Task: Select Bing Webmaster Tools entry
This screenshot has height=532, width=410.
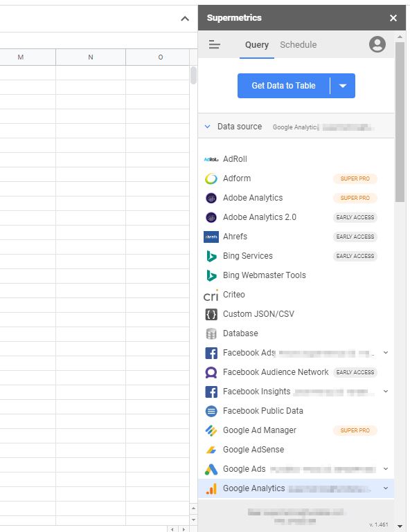Action: click(x=296, y=275)
